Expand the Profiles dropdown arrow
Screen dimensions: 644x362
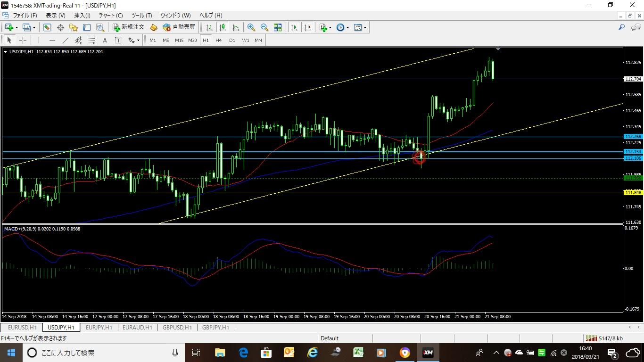tap(34, 27)
